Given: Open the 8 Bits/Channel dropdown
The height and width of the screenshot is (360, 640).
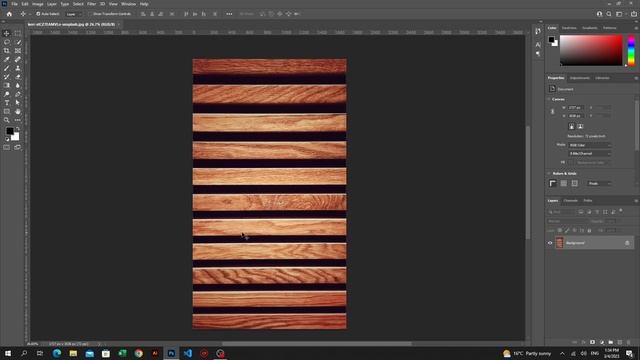Looking at the screenshot, I should [590, 153].
